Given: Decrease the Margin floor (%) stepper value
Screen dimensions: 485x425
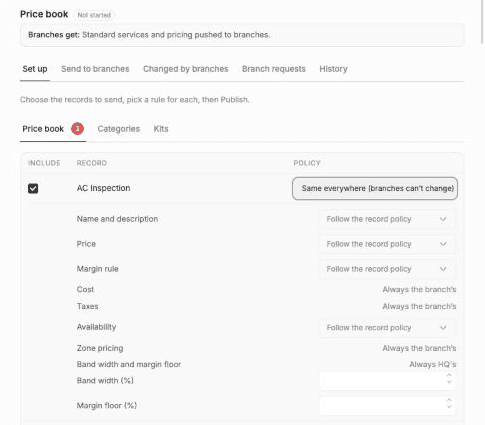Looking at the screenshot, I should point(449,407).
